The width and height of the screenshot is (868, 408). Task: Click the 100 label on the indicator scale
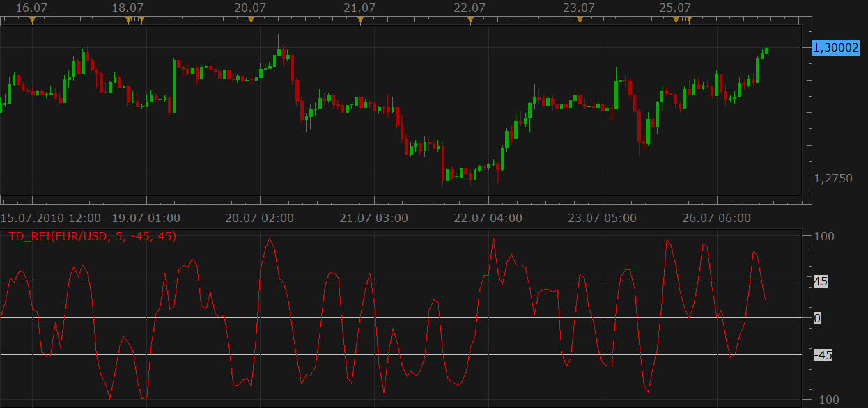(824, 237)
